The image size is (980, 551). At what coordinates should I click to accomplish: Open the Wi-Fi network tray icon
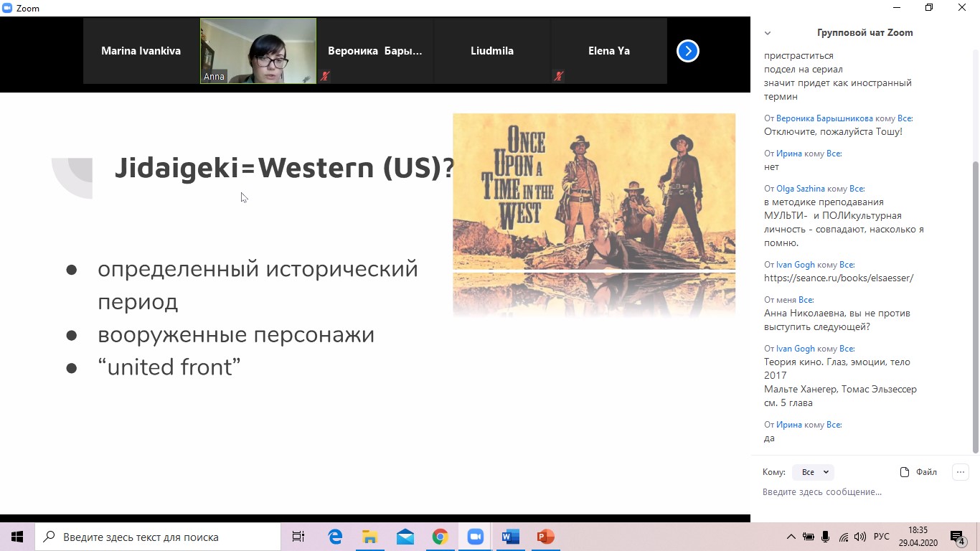844,537
